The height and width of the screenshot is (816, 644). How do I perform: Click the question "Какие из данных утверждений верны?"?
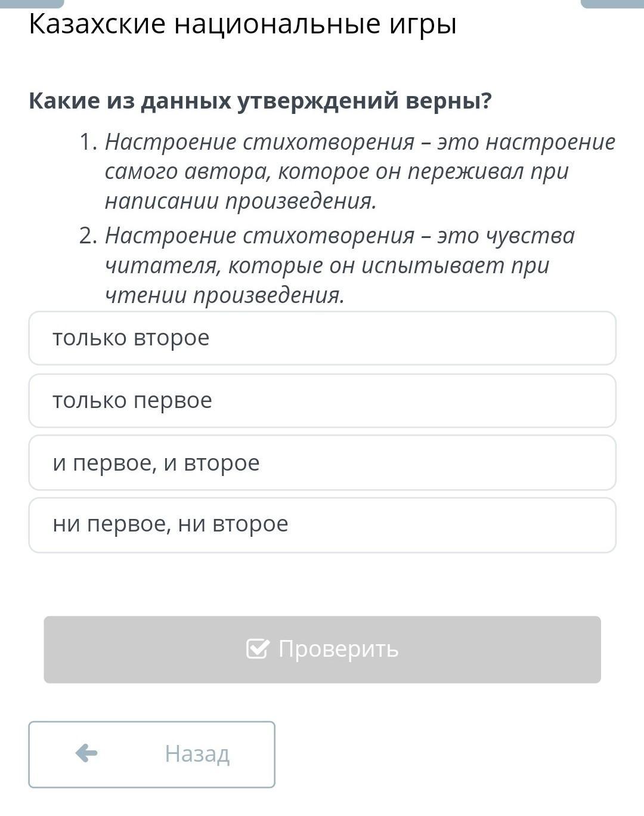(x=260, y=101)
